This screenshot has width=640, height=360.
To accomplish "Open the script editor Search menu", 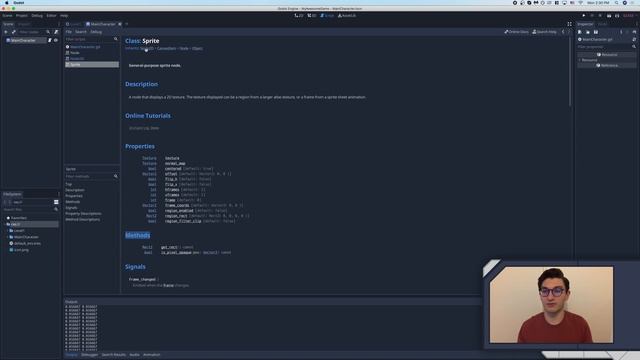I will click(x=81, y=32).
